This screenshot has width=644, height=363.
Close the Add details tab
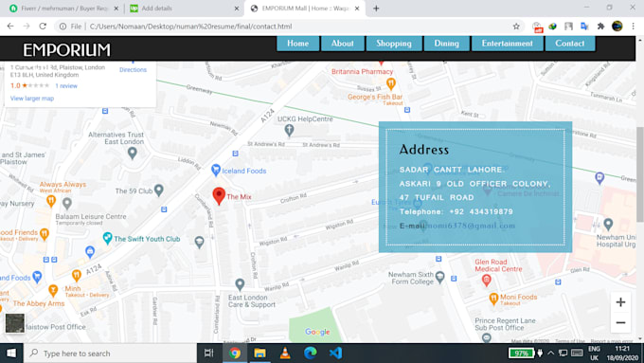point(237,9)
